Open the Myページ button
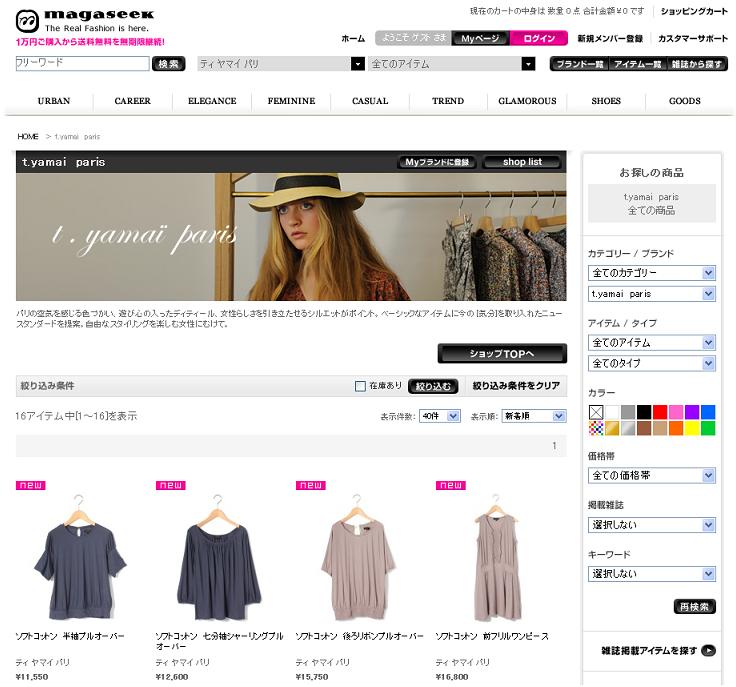 [480, 38]
